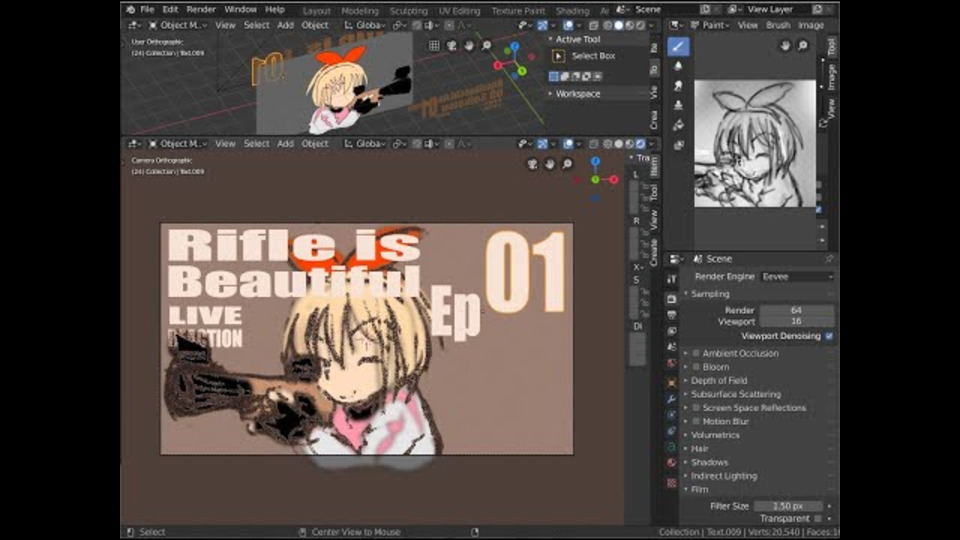Open the Modifiers wrench properties tab
This screenshot has height=540, width=960.
tap(672, 399)
